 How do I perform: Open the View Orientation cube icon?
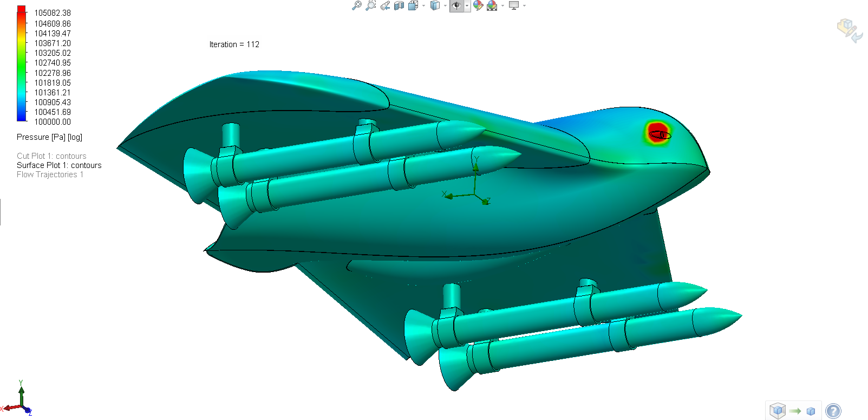pos(413,5)
